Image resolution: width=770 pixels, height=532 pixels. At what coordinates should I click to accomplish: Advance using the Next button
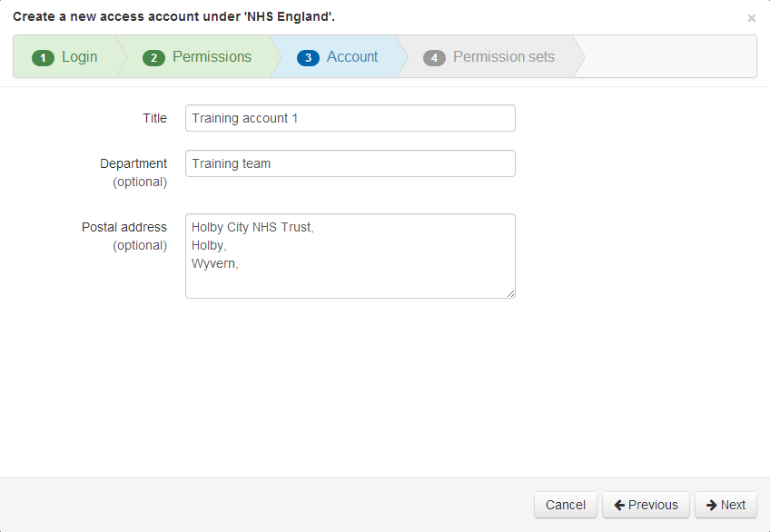pos(725,505)
